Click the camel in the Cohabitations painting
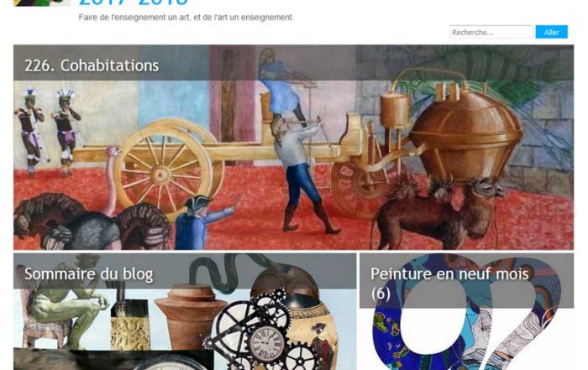Viewport: 588px width, 370px height. pos(437,213)
